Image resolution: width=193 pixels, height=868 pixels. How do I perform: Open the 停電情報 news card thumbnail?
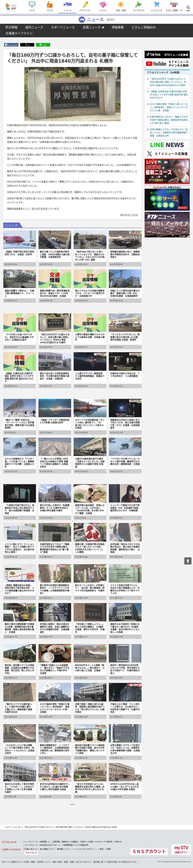coord(20,362)
